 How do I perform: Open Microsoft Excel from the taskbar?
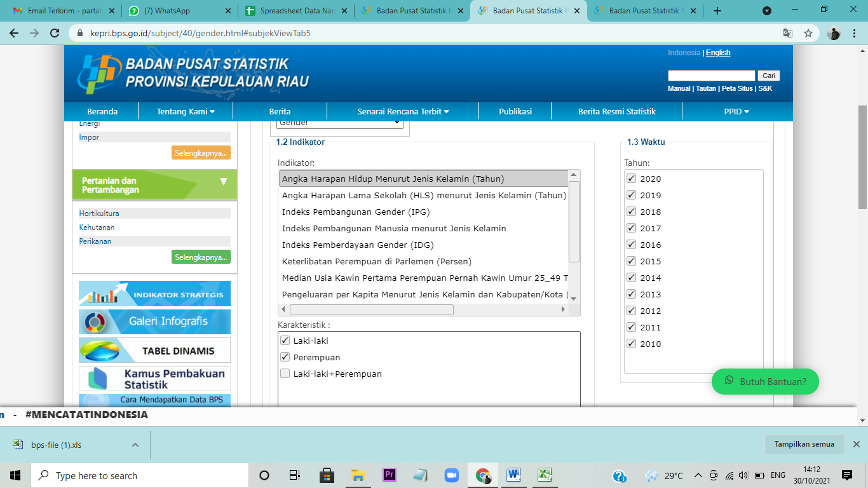point(545,475)
